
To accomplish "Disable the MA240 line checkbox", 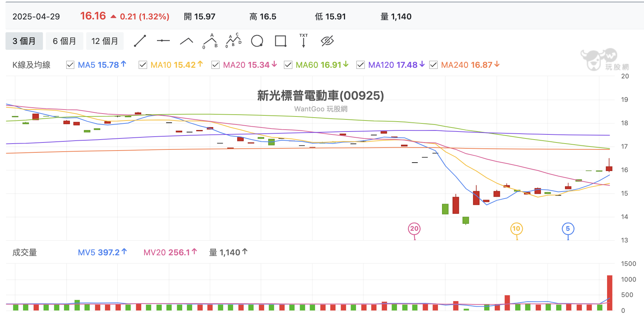I will 433,65.
